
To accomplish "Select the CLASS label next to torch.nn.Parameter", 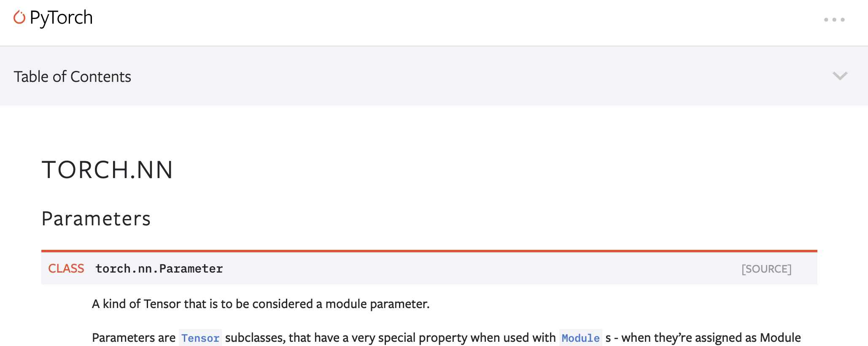I will (x=66, y=268).
